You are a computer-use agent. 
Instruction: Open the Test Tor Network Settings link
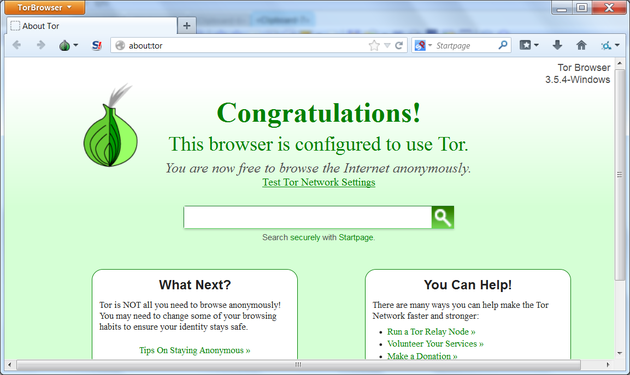pyautogui.click(x=319, y=182)
